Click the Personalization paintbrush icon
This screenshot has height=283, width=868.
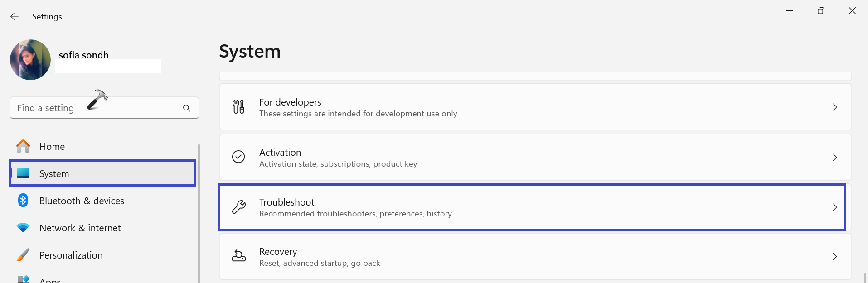(23, 255)
